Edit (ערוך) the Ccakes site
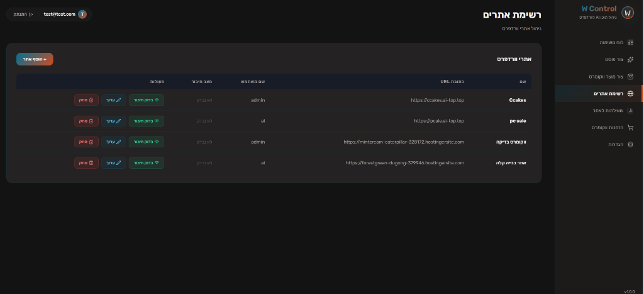644x294 pixels. (x=114, y=100)
